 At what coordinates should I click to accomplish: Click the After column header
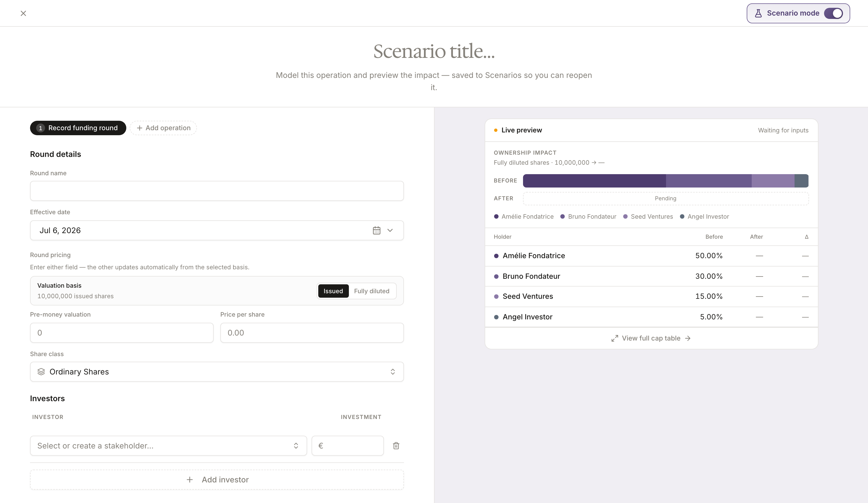pyautogui.click(x=756, y=237)
